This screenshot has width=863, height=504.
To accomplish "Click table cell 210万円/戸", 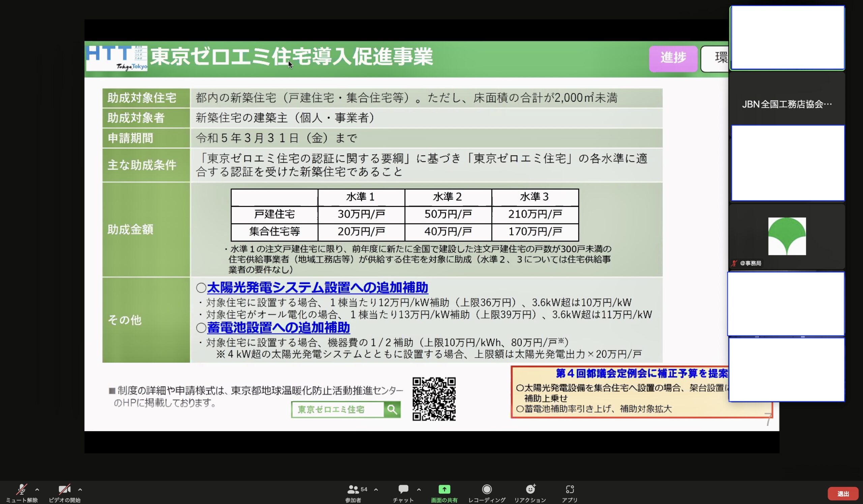I will click(535, 215).
